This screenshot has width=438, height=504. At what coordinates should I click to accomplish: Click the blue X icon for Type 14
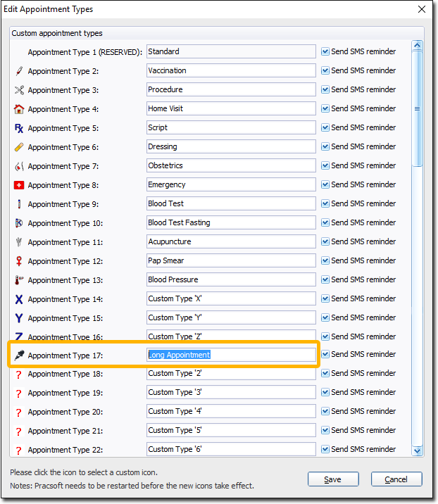(x=19, y=299)
